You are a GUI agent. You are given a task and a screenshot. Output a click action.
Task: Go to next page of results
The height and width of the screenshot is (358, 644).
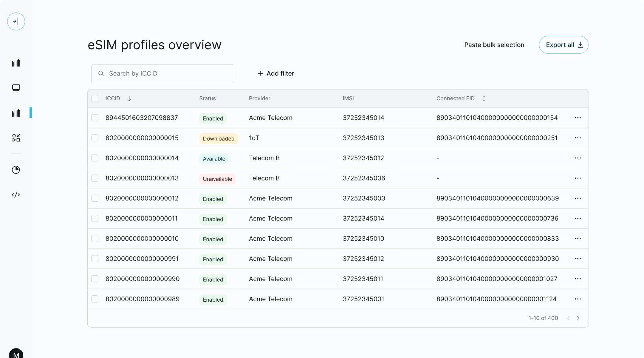click(578, 318)
